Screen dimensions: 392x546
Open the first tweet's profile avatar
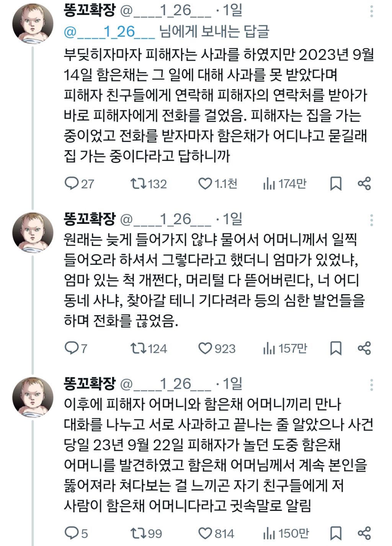33,24
